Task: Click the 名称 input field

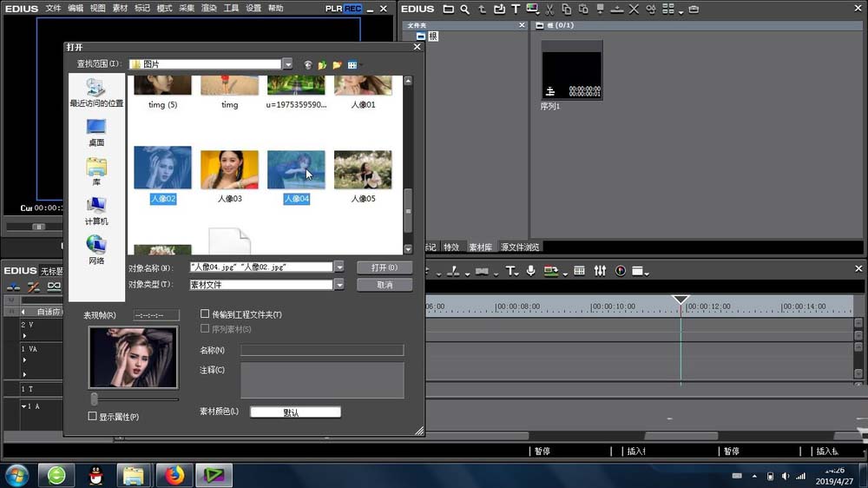Action: point(322,350)
